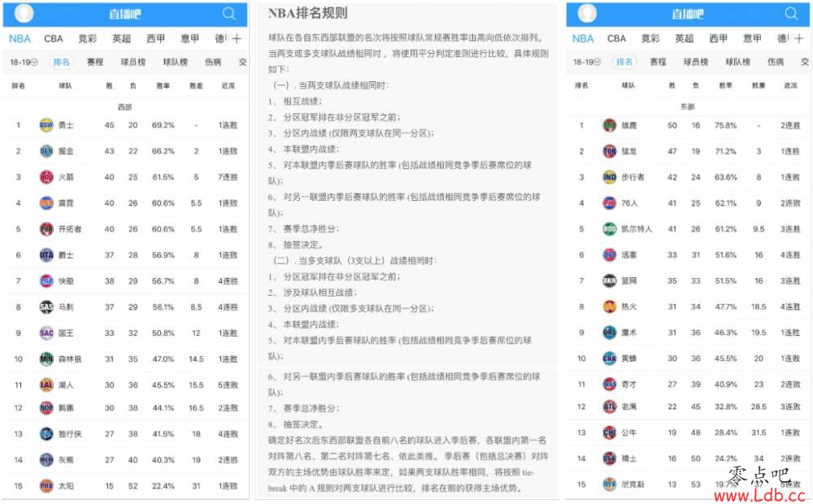Switch to the 英超 tab, 东部 panel

[x=685, y=38]
